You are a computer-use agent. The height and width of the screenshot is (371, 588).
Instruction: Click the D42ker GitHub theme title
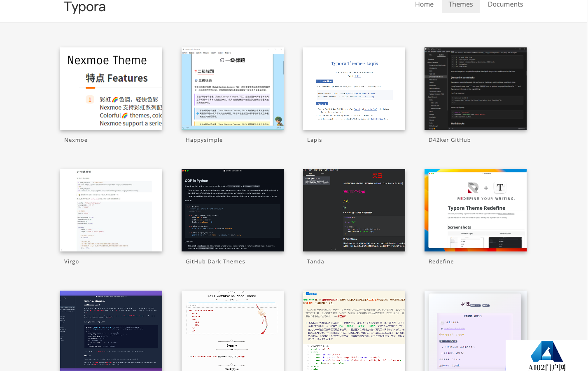(x=450, y=140)
